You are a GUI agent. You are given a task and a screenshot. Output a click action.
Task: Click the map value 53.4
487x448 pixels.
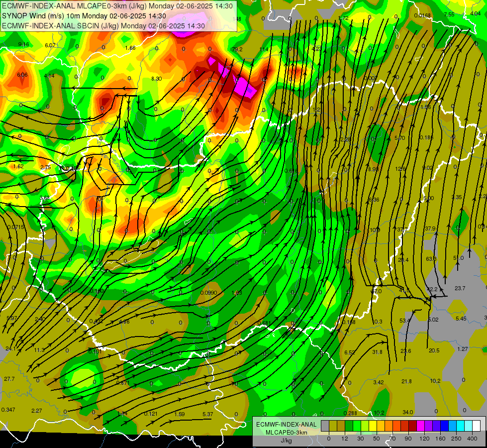tap(405, 320)
